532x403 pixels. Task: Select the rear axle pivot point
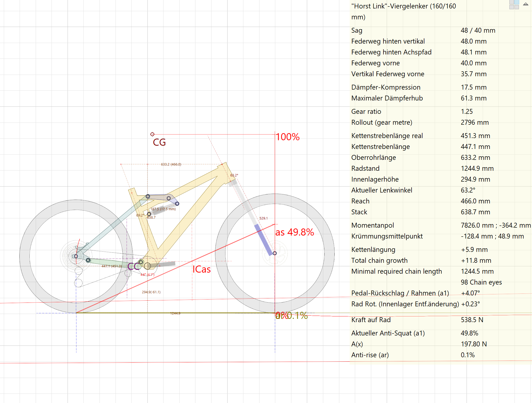76,256
